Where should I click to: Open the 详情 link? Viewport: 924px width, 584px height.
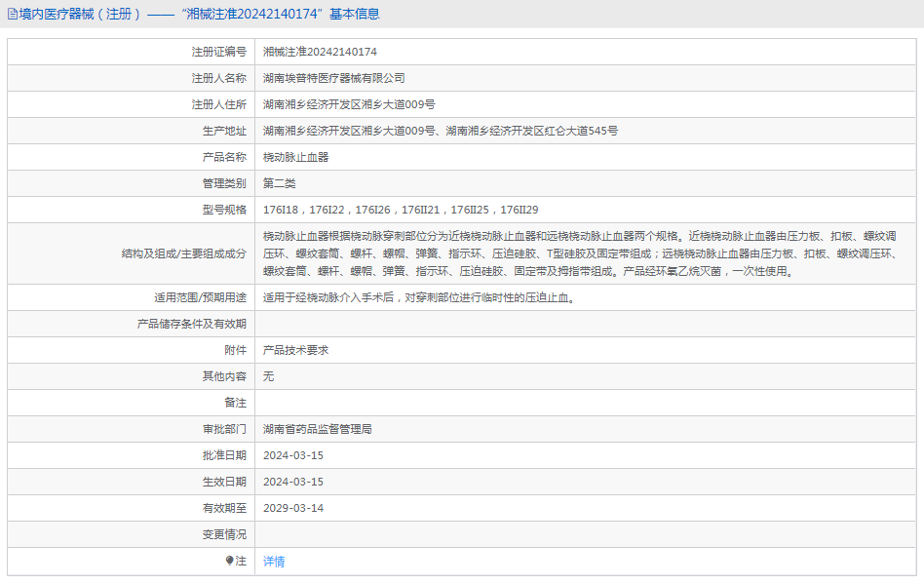pyautogui.click(x=274, y=562)
